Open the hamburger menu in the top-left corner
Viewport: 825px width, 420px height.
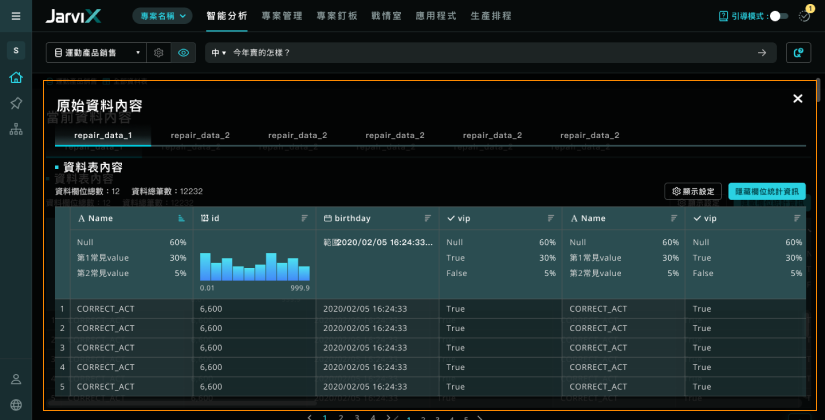tap(16, 16)
